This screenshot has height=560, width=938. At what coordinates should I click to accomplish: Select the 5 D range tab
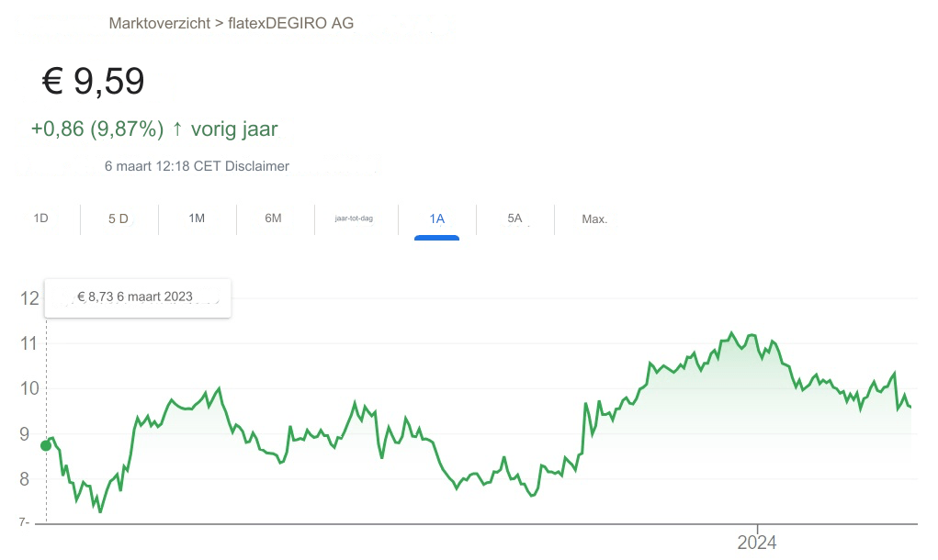tap(119, 218)
